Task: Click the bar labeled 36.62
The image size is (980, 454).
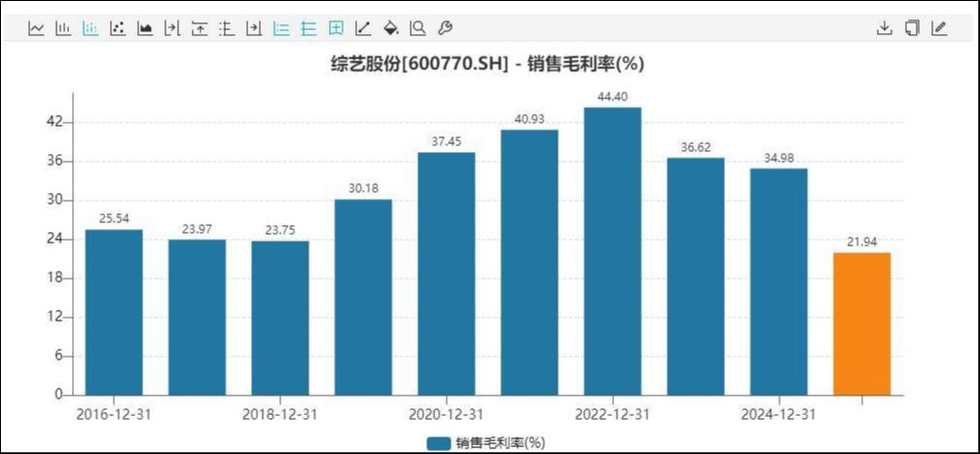Action: point(696,277)
